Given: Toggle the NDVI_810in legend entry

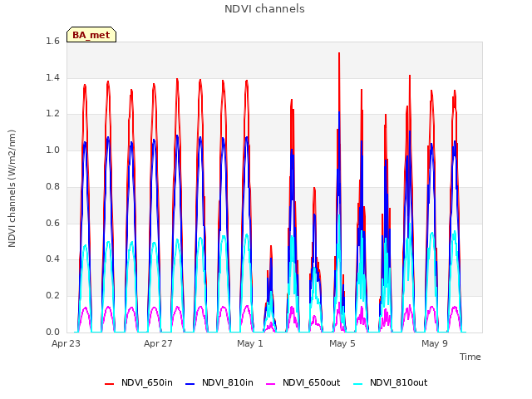Looking at the screenshot, I should (x=219, y=383).
